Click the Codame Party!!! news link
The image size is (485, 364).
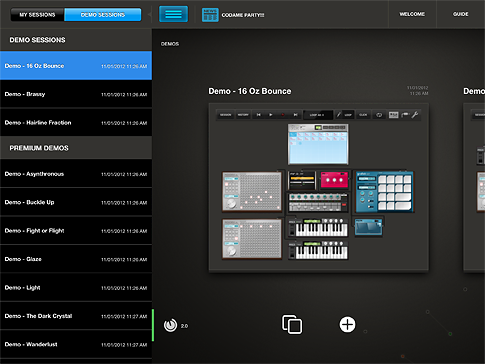[x=243, y=15]
